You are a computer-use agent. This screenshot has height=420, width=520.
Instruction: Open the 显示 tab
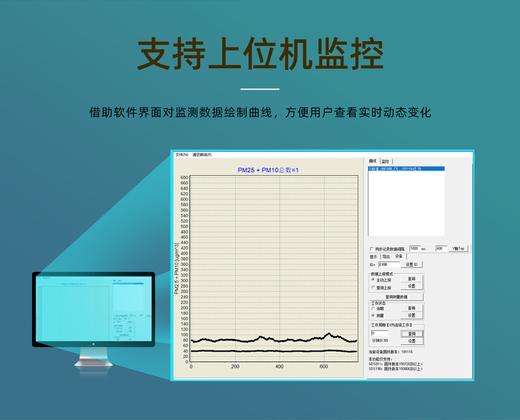[373, 257]
